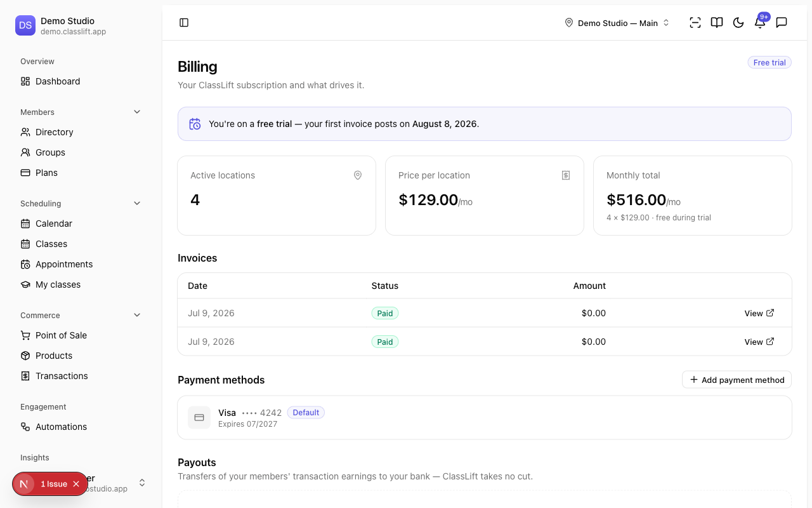Open the user account switcher chevron

click(142, 483)
